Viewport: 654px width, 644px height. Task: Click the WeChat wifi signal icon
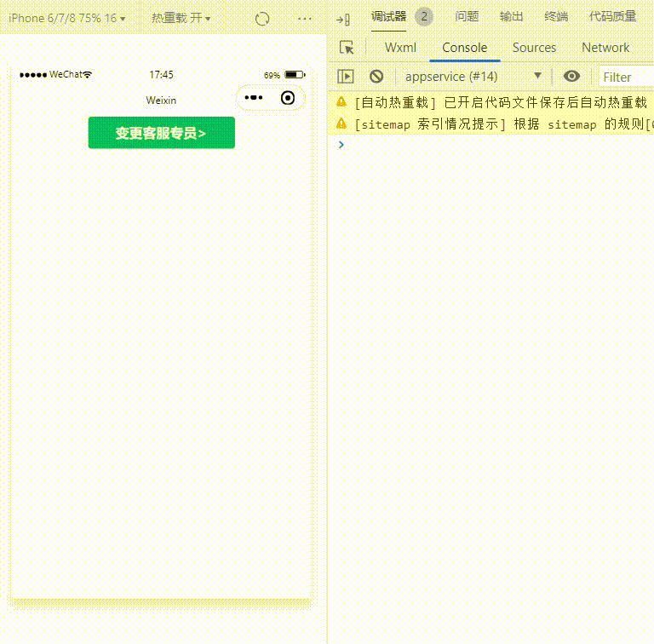[87, 75]
